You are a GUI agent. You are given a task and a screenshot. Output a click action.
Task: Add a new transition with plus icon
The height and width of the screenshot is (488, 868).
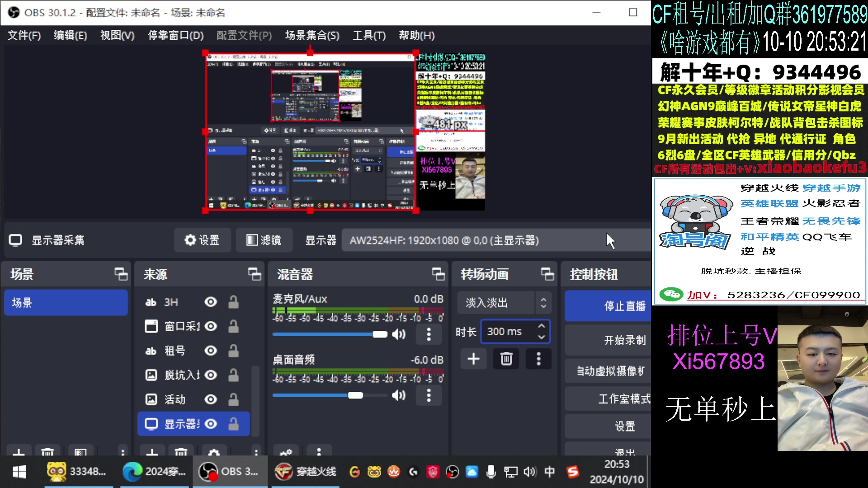coord(473,359)
